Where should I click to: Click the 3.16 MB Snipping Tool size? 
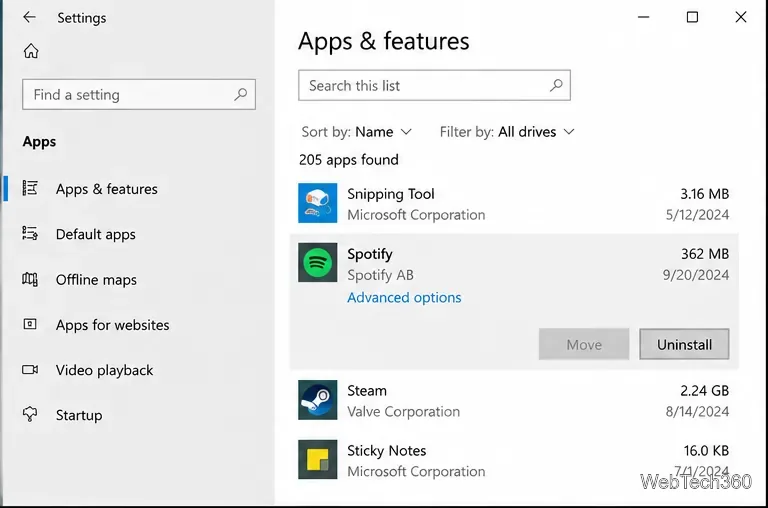[x=704, y=194]
